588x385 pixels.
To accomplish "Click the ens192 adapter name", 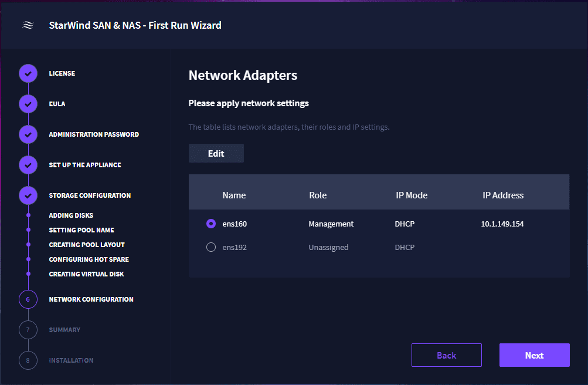I will click(x=234, y=247).
